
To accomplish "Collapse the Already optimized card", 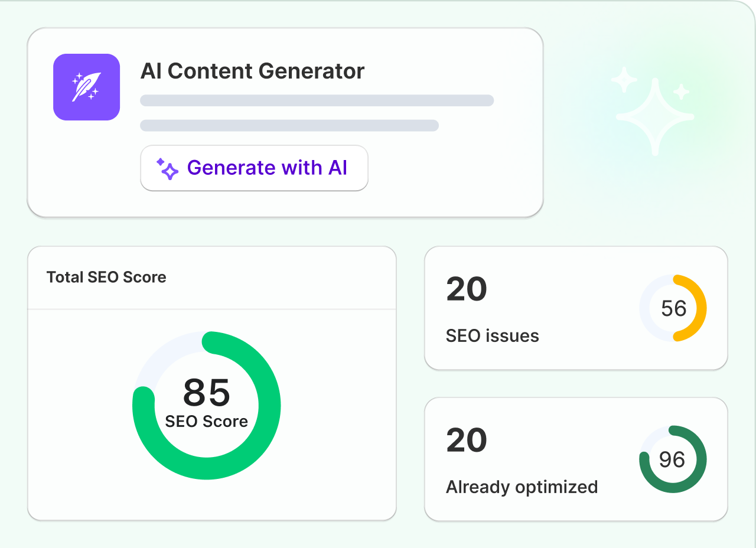I will point(576,459).
